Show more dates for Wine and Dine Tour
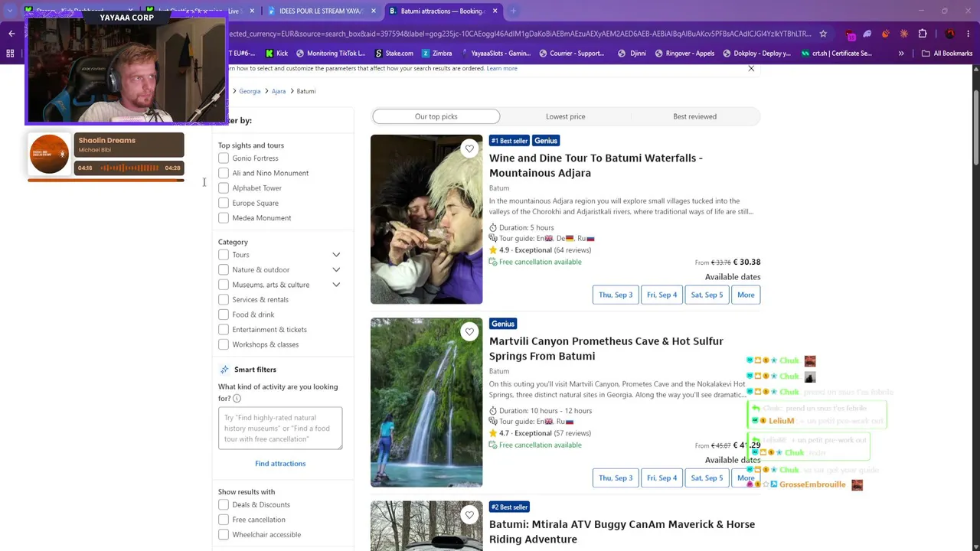980x551 pixels. click(x=746, y=295)
